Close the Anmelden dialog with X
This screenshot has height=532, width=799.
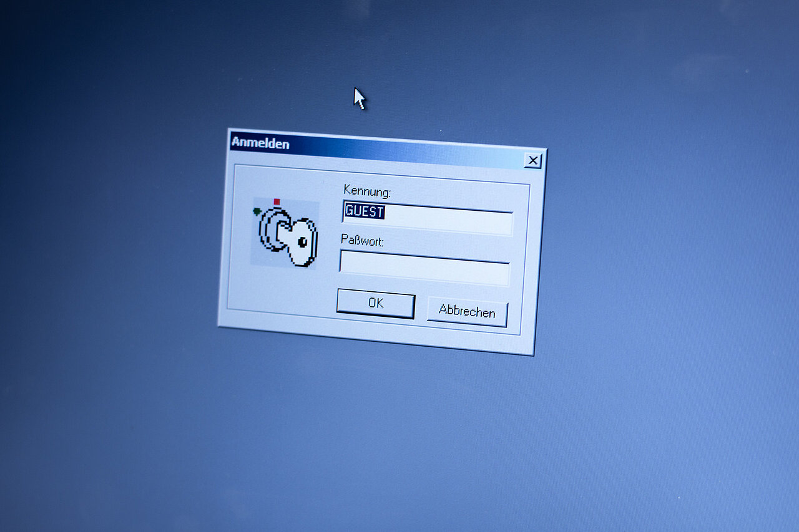(532, 161)
